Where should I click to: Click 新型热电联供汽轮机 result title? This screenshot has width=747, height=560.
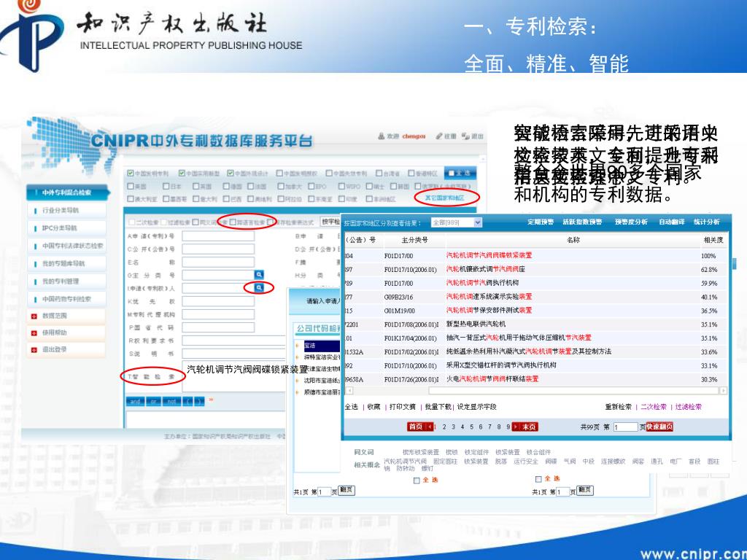pyautogui.click(x=476, y=324)
